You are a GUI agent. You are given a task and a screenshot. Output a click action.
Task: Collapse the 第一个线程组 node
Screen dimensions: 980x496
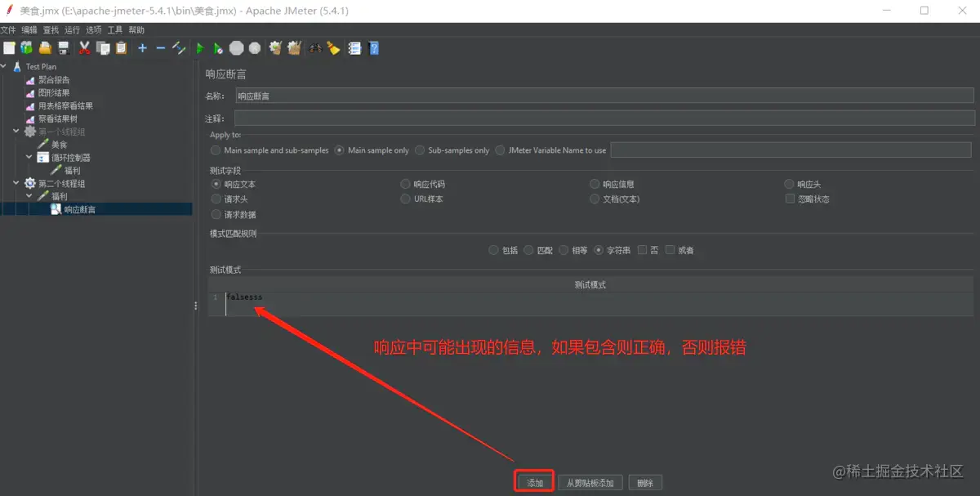16,132
